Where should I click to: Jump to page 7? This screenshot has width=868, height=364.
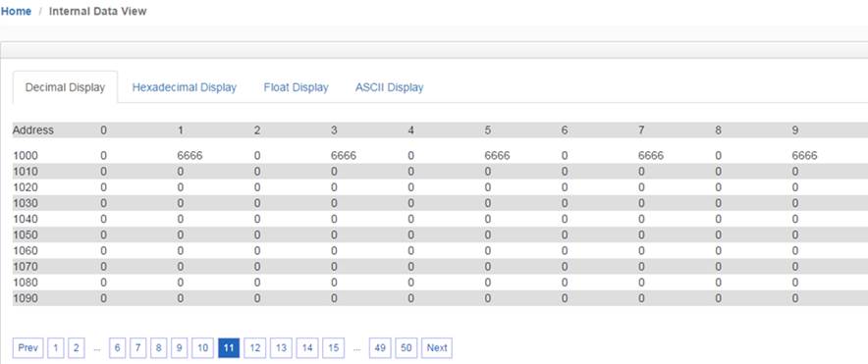[x=137, y=348]
